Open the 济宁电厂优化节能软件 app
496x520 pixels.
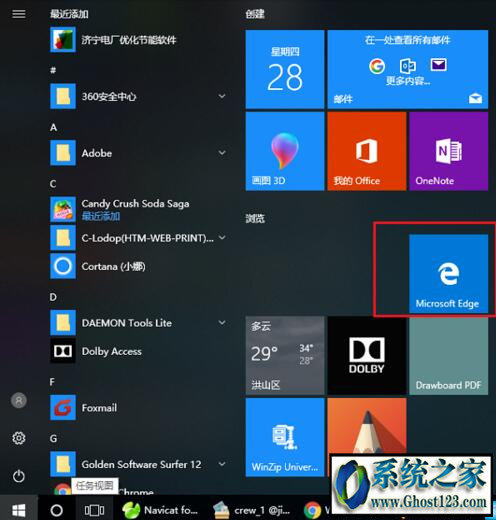(x=138, y=40)
